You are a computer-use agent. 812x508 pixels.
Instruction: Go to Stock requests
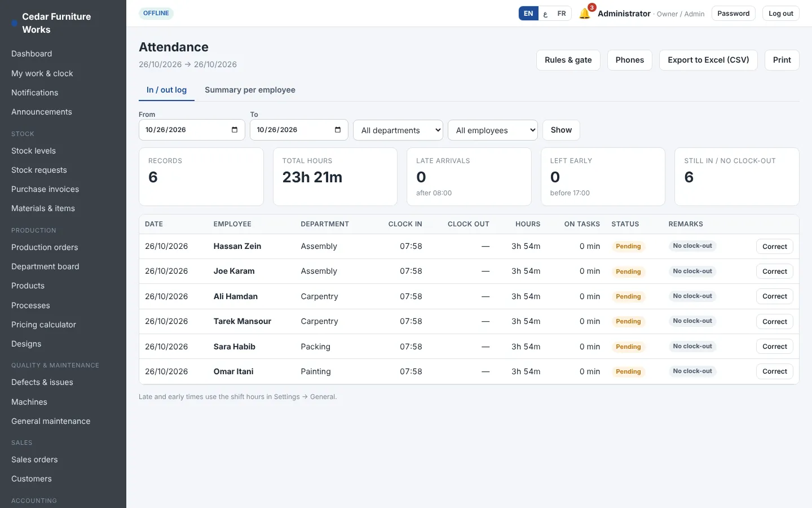point(63,170)
